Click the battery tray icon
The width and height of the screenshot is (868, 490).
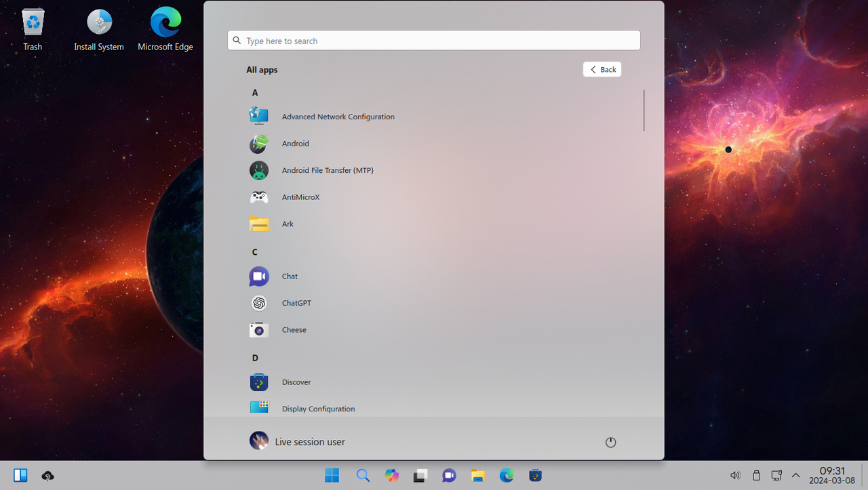(757, 476)
